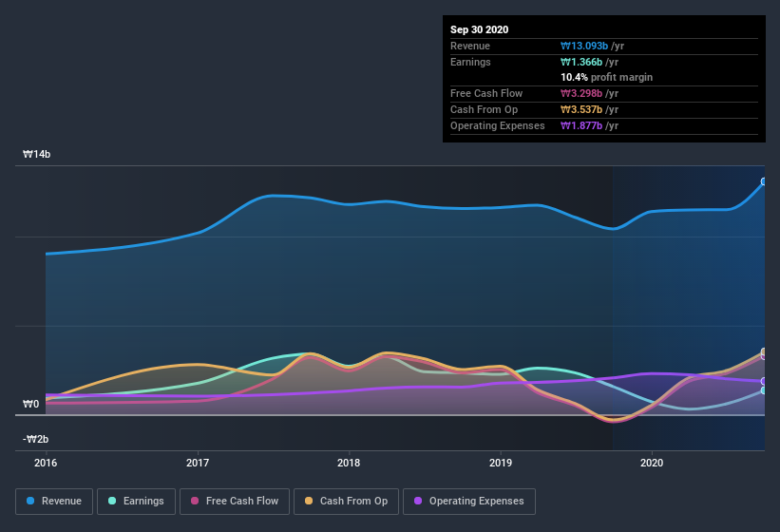
Task: Click the Revenue line endpoint marker
Action: click(x=764, y=181)
